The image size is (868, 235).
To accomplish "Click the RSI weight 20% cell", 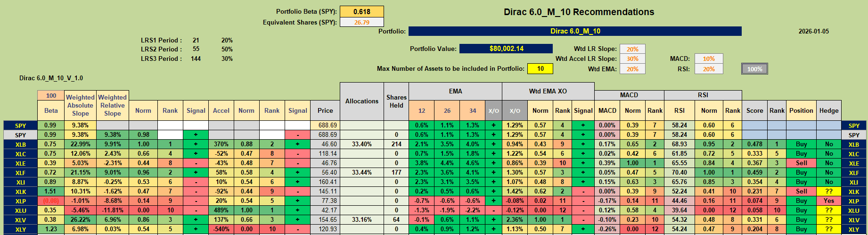I will [x=709, y=69].
